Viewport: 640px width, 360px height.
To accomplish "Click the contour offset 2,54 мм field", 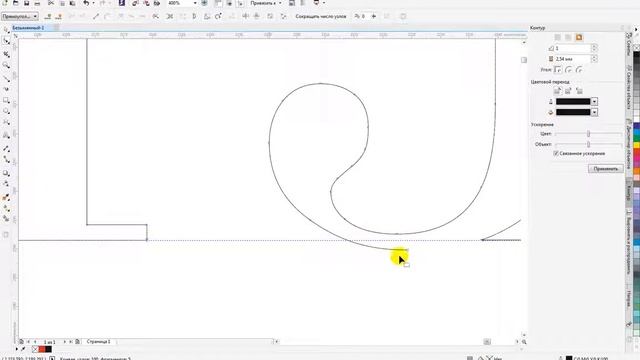I will click(x=572, y=59).
